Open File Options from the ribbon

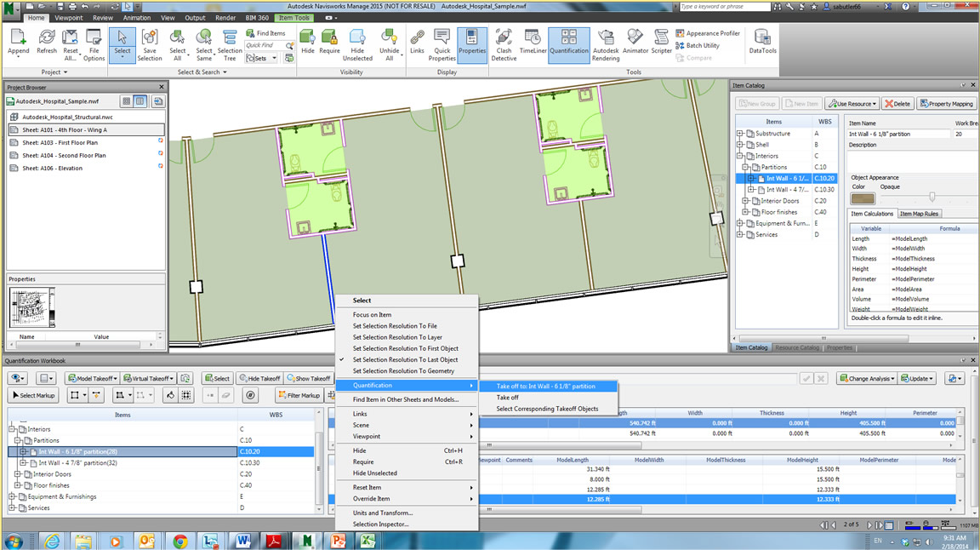94,45
